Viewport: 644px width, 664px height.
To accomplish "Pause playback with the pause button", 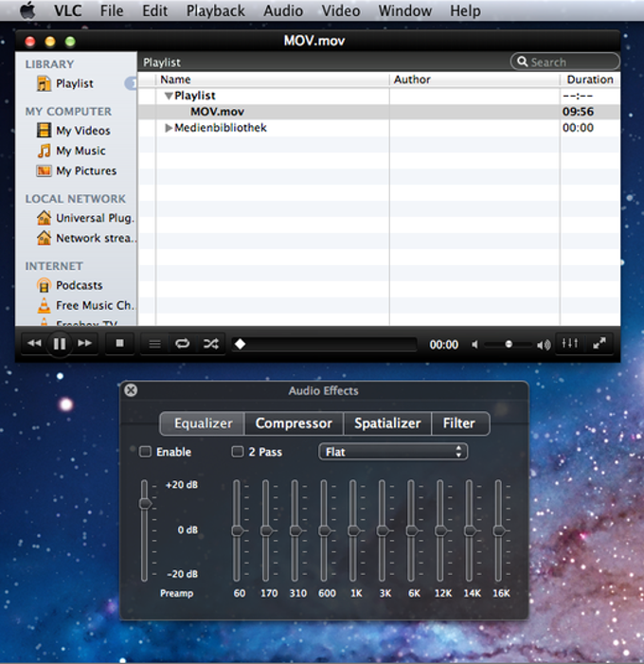I will (x=60, y=344).
